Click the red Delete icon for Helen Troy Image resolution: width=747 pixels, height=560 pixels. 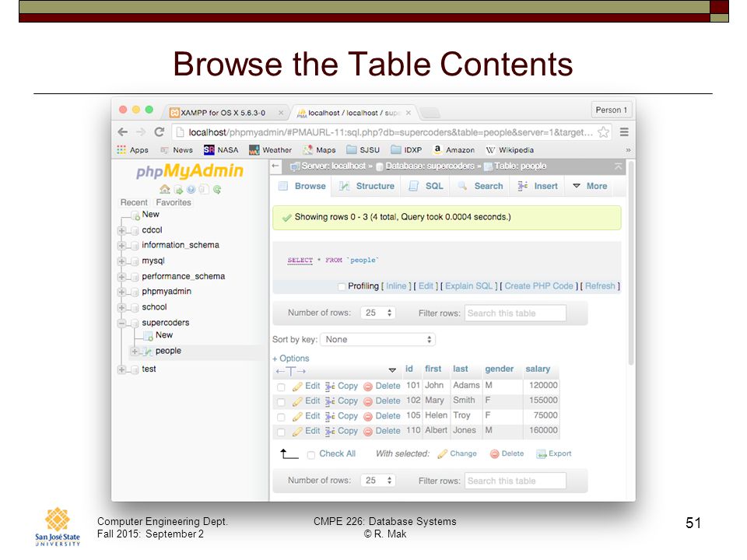[x=368, y=417]
